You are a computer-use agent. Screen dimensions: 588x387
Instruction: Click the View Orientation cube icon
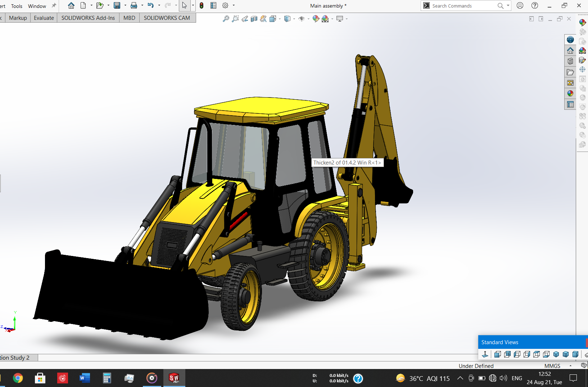(x=273, y=19)
